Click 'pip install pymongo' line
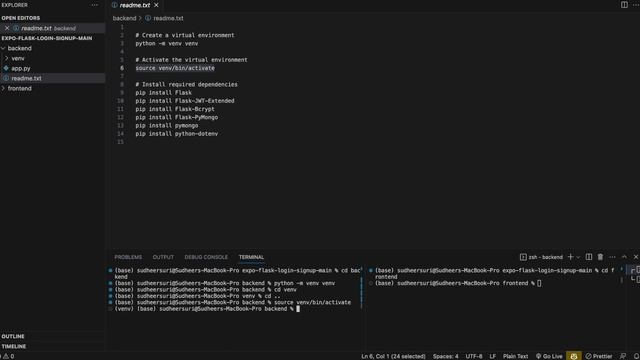640x360 pixels. tap(167, 126)
